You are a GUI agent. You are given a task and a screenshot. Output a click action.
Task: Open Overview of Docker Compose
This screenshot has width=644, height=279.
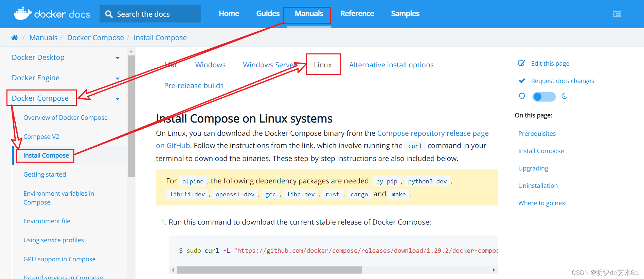point(66,118)
